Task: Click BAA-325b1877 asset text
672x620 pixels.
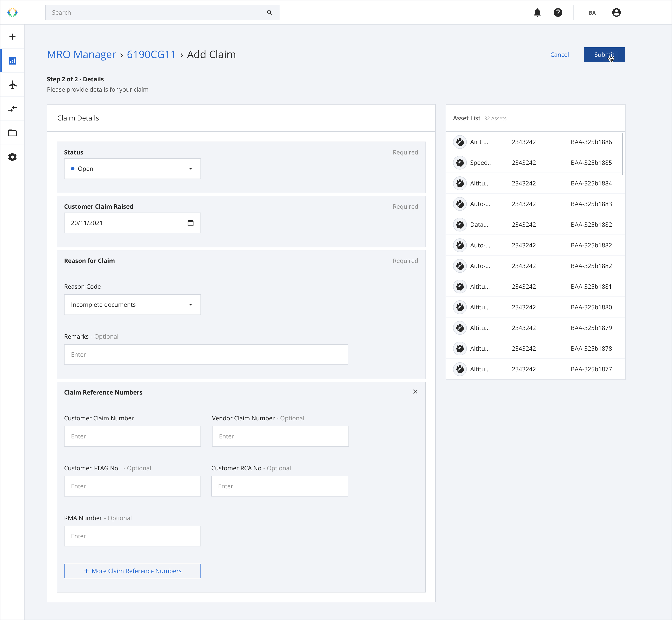Action: click(x=591, y=369)
